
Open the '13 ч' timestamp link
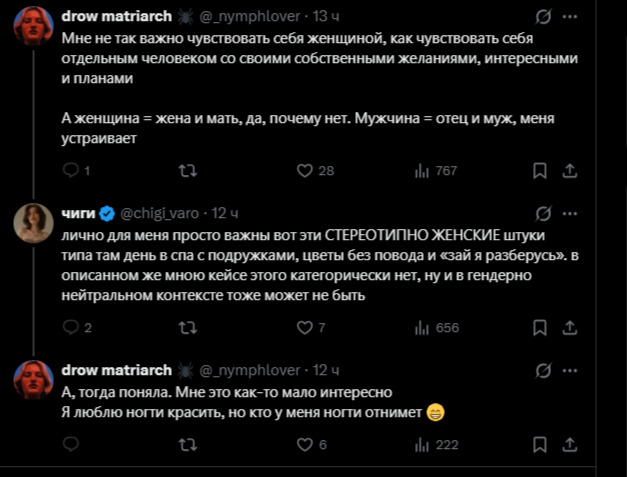(x=324, y=17)
